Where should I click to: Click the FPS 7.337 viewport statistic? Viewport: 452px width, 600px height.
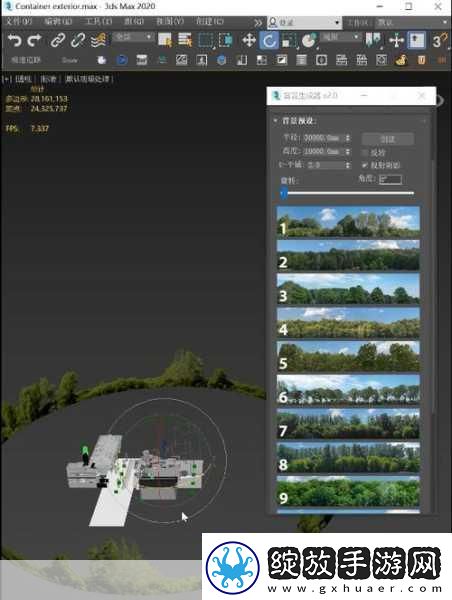coord(27,129)
